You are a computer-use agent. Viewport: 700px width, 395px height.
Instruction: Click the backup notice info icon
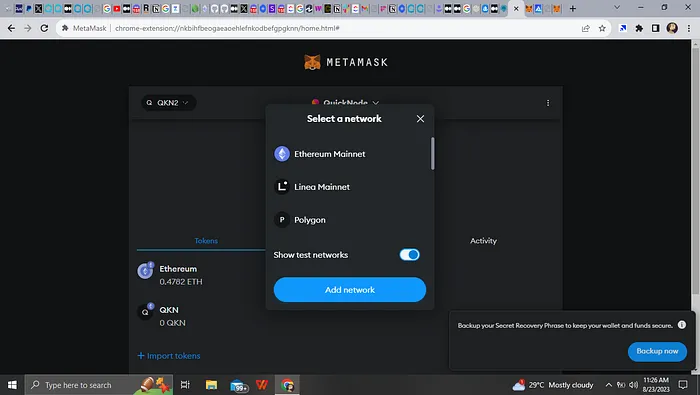click(682, 325)
